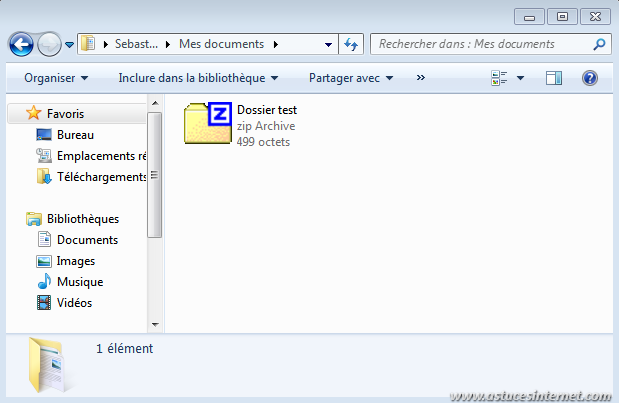Click the Bibliothèques icon
This screenshot has width=619, height=403.
(x=34, y=219)
